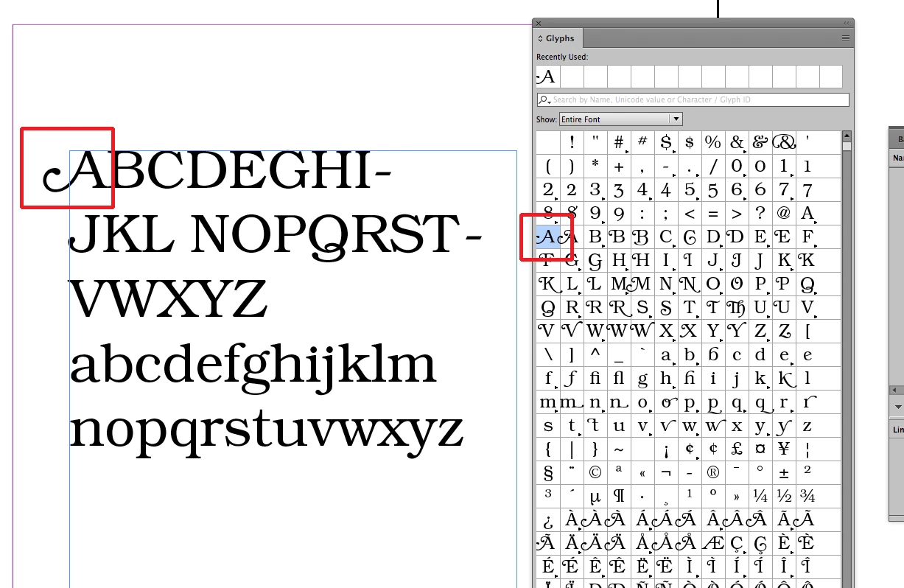Select the pound sterling £ glyph
The width and height of the screenshot is (904, 588).
point(736,449)
